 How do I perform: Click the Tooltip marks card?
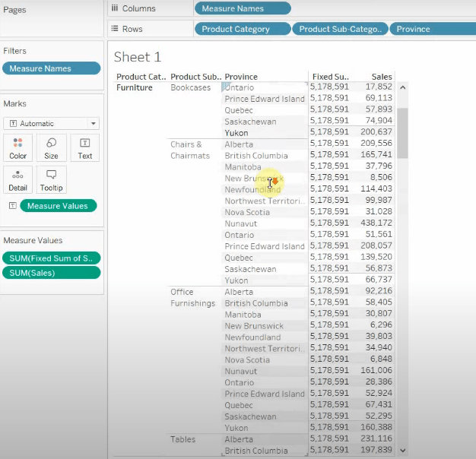[51, 179]
